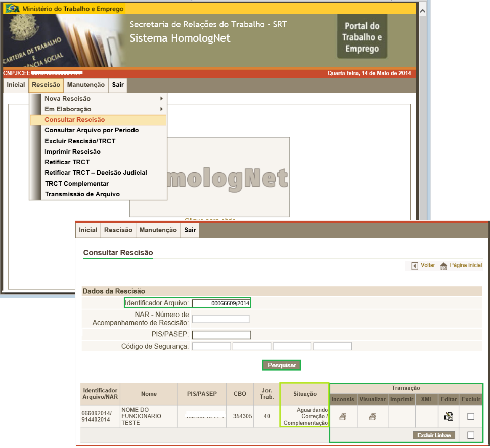Click the Imprimir column header
490x448 pixels.
(402, 399)
